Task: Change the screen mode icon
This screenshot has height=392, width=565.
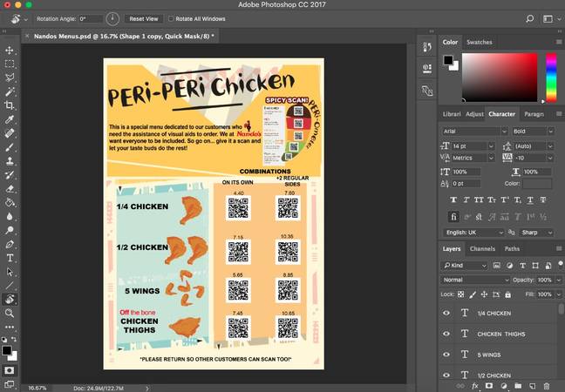Action: click(10, 384)
